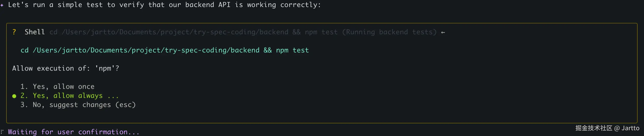
Task: Click the "(esc)" hint on option 3
Action: tap(125, 105)
